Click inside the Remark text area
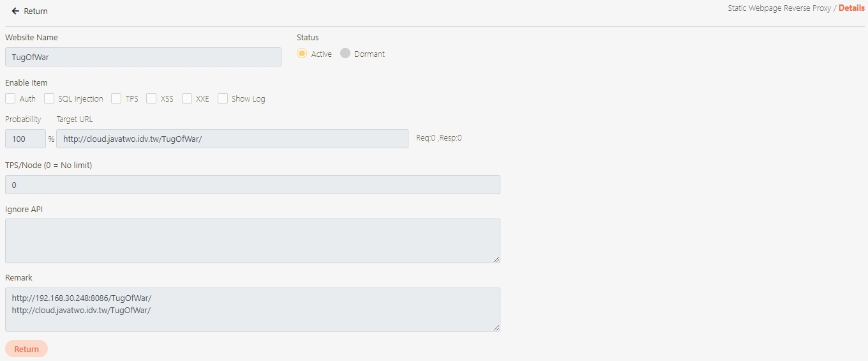The width and height of the screenshot is (868, 361). [252, 309]
